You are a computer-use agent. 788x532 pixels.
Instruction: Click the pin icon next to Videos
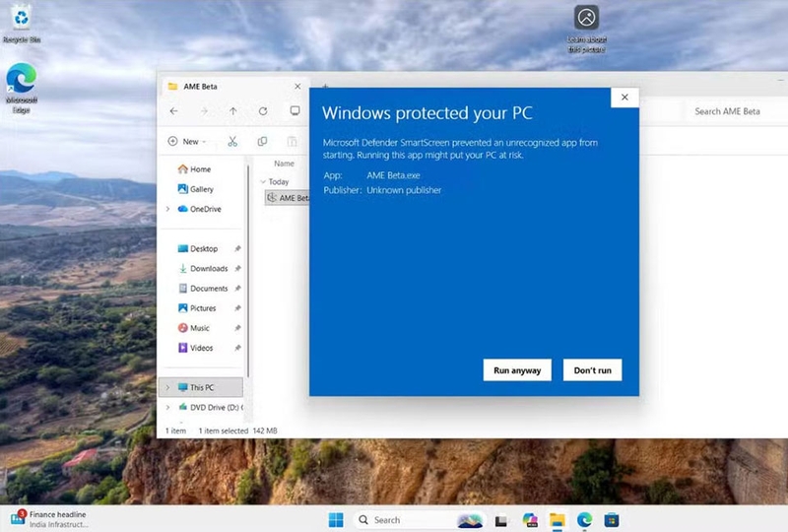coord(237,348)
